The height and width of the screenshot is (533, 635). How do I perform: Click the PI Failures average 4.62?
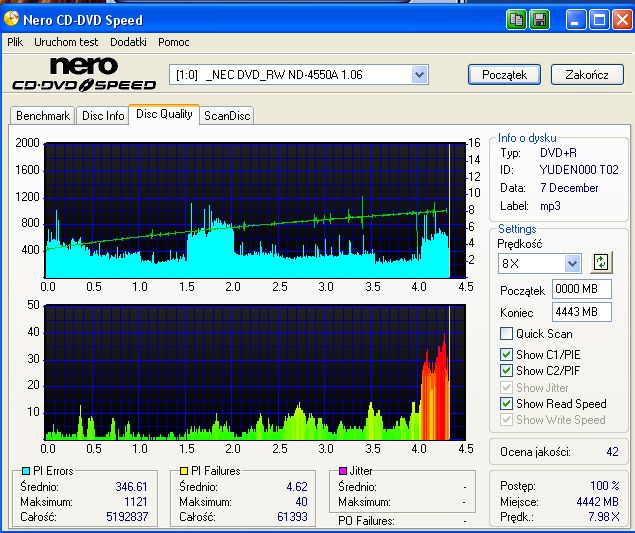pos(297,486)
